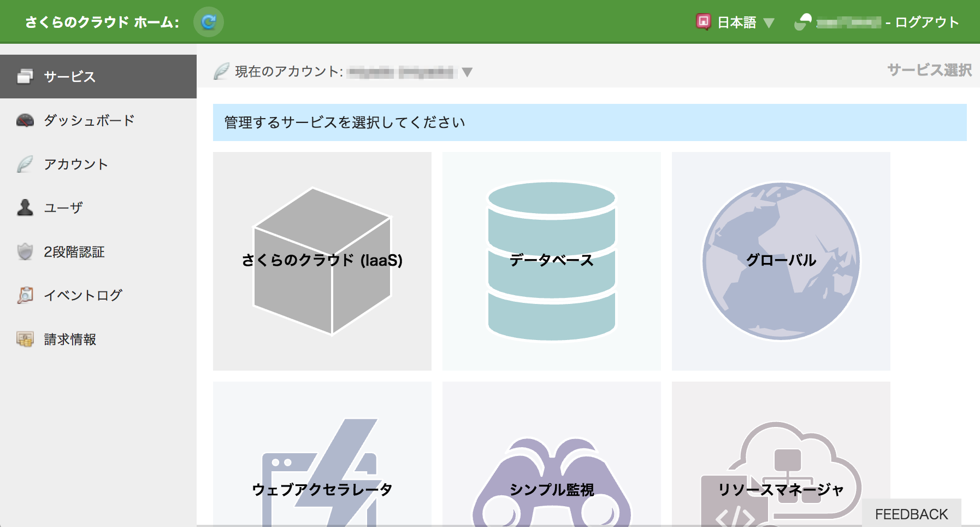Screen dimensions: 980x527
Task: Click the ログアウト logout link
Action: click(927, 22)
